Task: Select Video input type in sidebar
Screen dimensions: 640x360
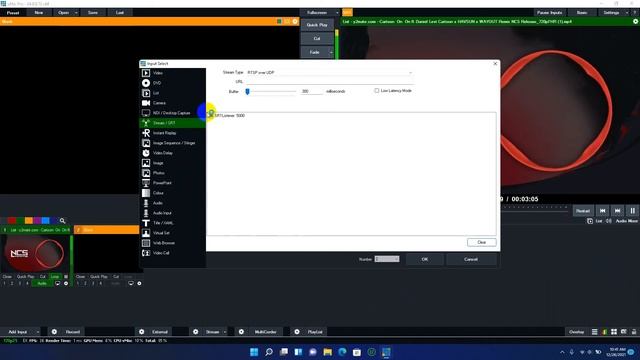Action: (172, 73)
